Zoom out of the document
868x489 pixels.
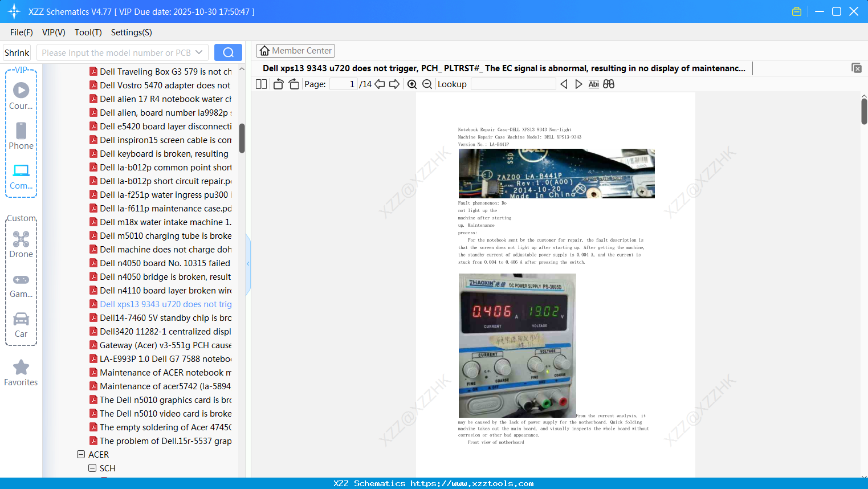tap(427, 84)
